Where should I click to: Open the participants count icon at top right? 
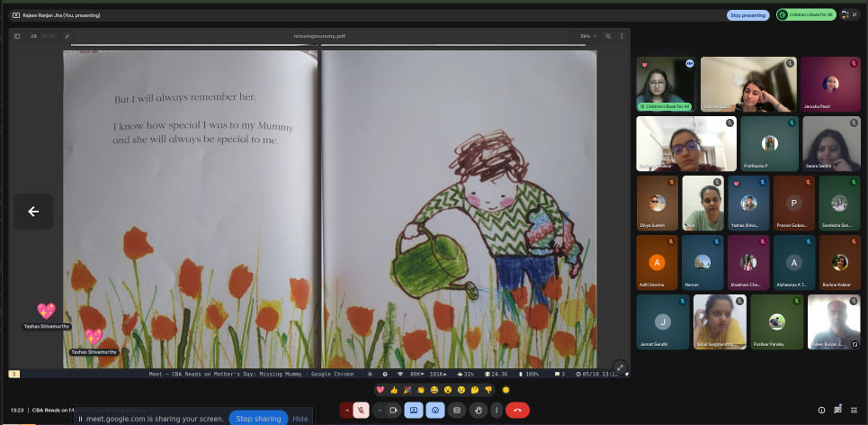(x=849, y=15)
